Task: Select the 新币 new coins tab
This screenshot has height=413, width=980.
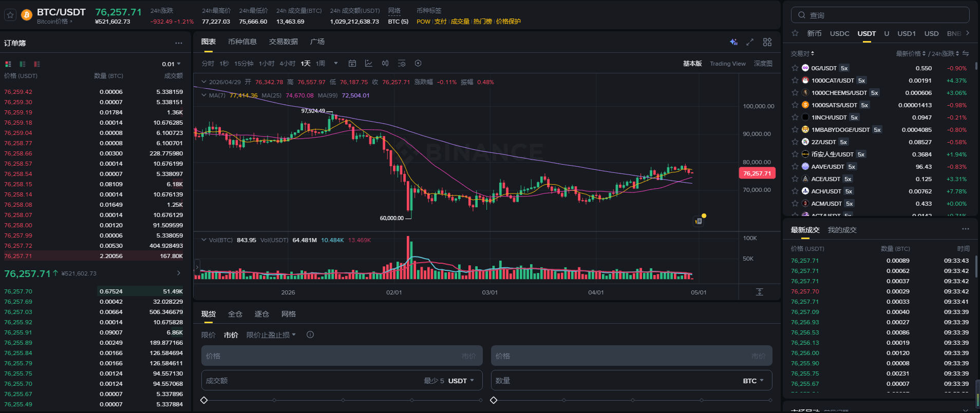Action: click(814, 33)
